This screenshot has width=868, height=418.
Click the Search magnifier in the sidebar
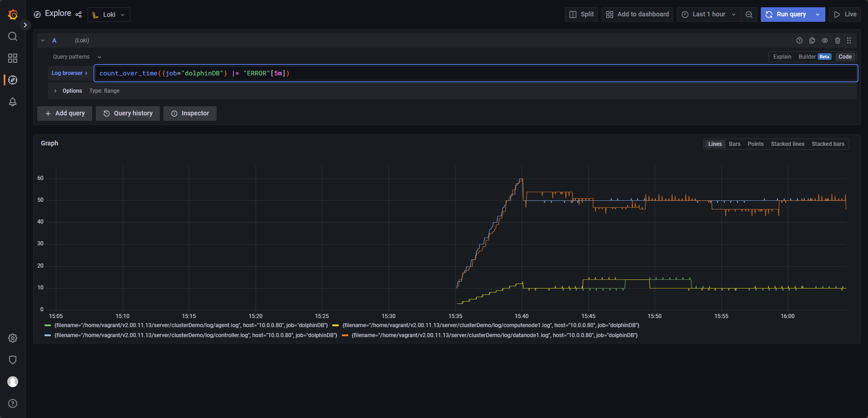[12, 36]
